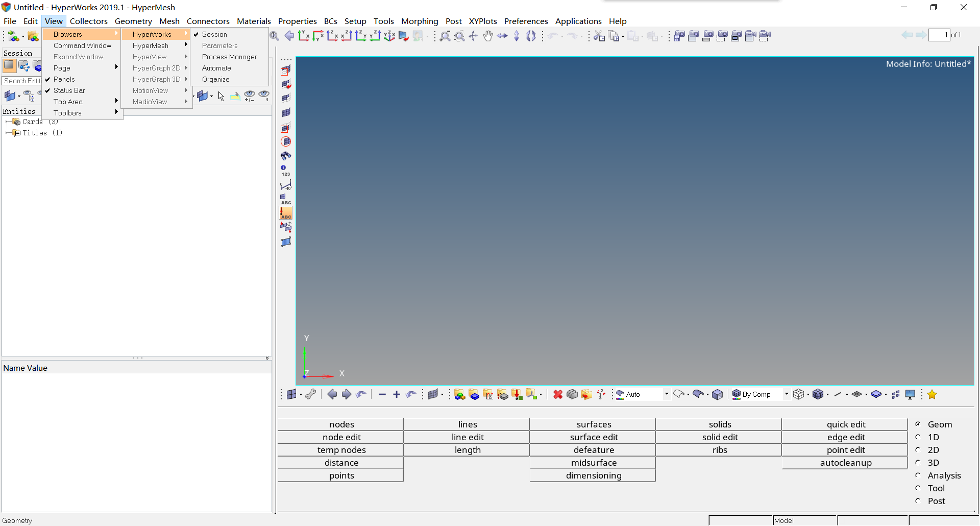Click the Next Page arrow icon
This screenshot has height=526, width=980.
(921, 35)
